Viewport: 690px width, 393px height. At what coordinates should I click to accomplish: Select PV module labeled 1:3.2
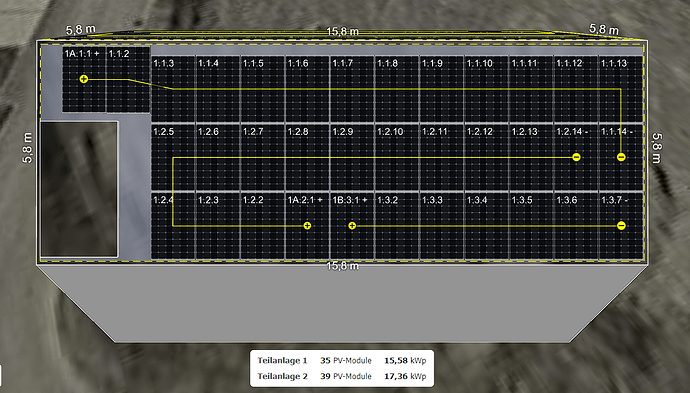[397, 226]
